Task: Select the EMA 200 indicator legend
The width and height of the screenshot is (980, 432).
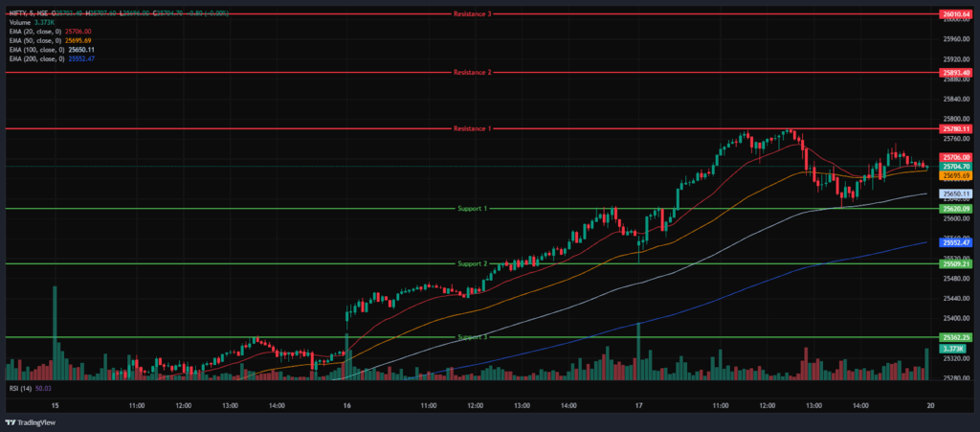Action: [35, 58]
